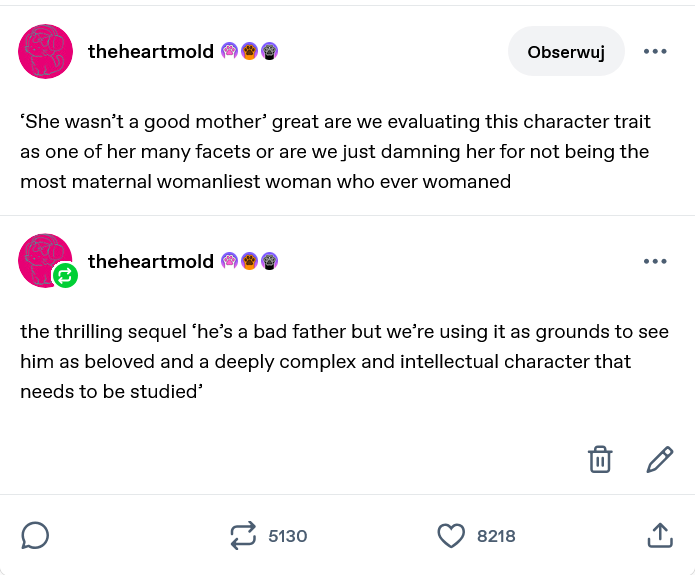This screenshot has height=575, width=695.
Task: Open theheartmold username link in second post
Action: [x=151, y=261]
